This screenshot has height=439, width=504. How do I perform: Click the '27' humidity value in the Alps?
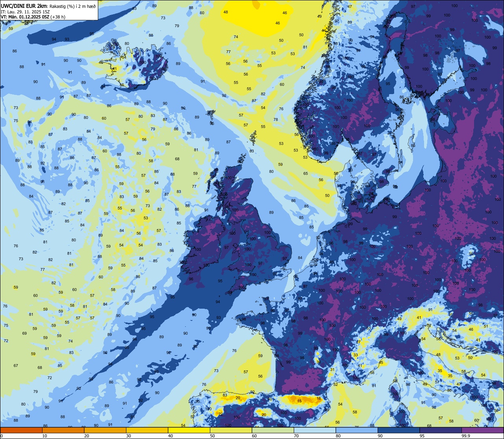(358, 342)
